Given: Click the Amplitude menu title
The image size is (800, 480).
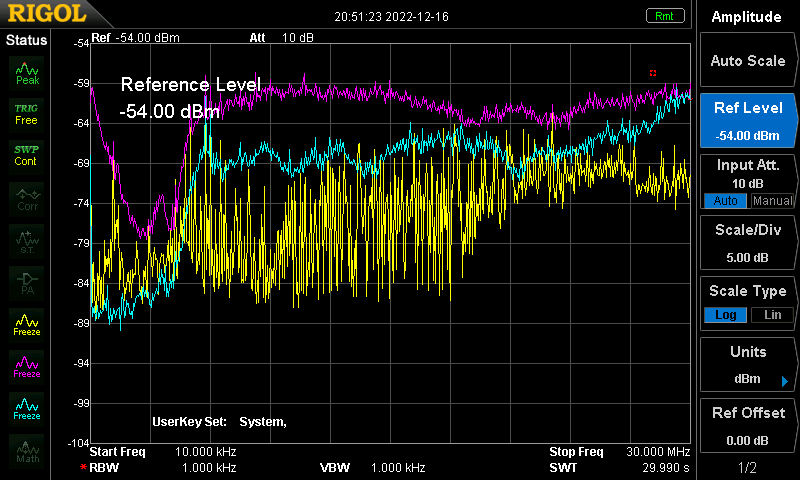Looking at the screenshot, I should (x=746, y=17).
